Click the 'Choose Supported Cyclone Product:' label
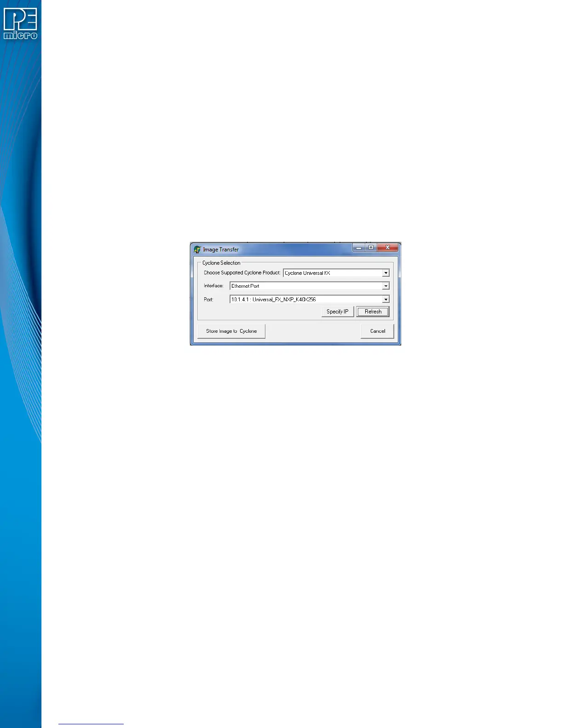The height and width of the screenshot is (728, 563). pyautogui.click(x=242, y=273)
